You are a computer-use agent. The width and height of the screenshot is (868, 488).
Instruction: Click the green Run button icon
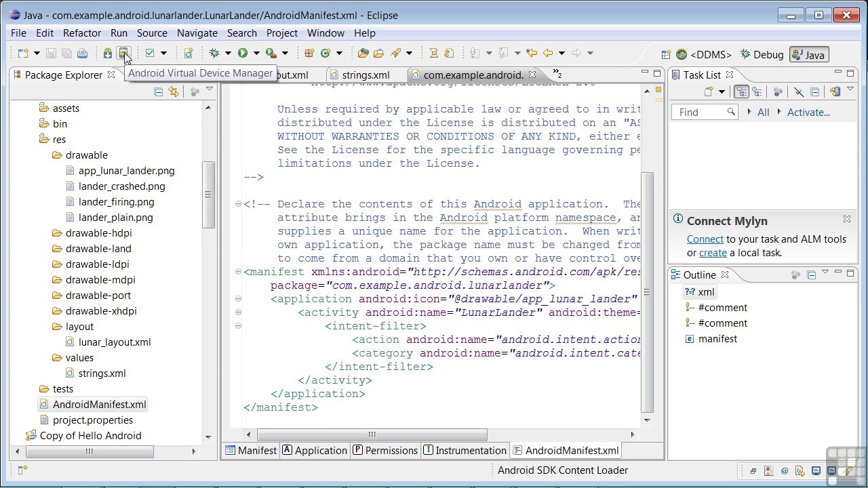click(x=242, y=53)
